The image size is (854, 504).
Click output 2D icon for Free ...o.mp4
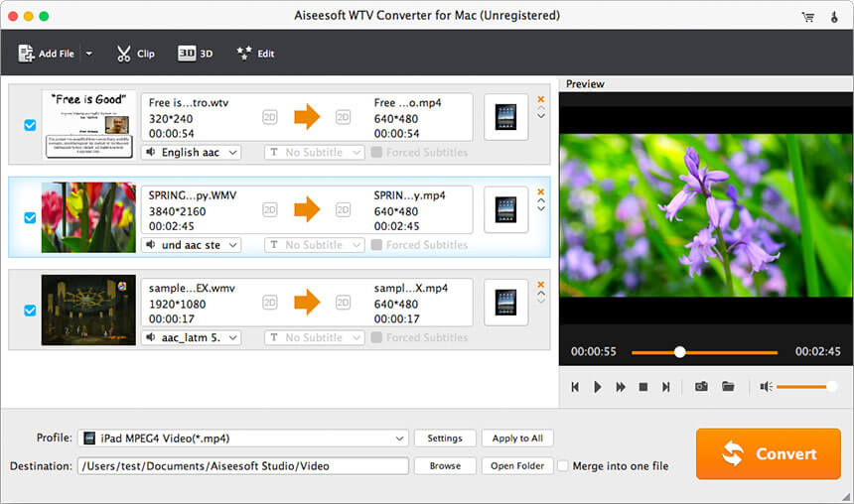tap(343, 117)
